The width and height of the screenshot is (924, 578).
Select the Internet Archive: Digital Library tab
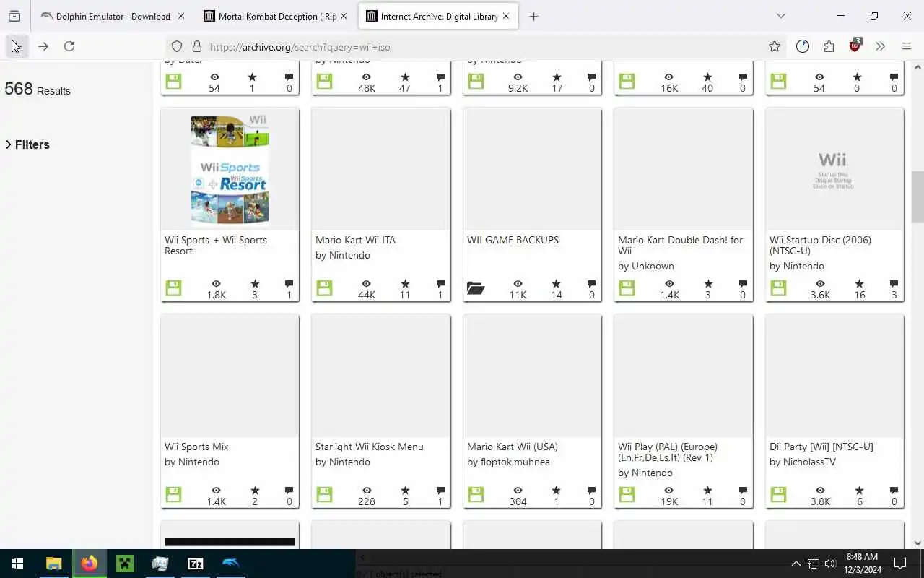pos(438,16)
